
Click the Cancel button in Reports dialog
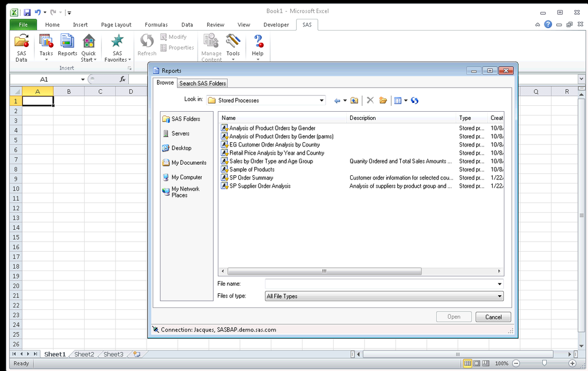click(493, 317)
